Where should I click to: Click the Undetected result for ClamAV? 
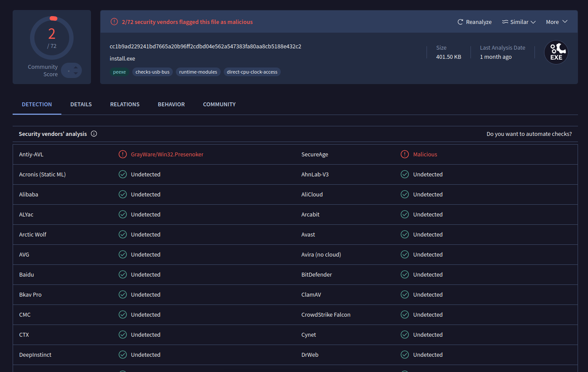(428, 294)
